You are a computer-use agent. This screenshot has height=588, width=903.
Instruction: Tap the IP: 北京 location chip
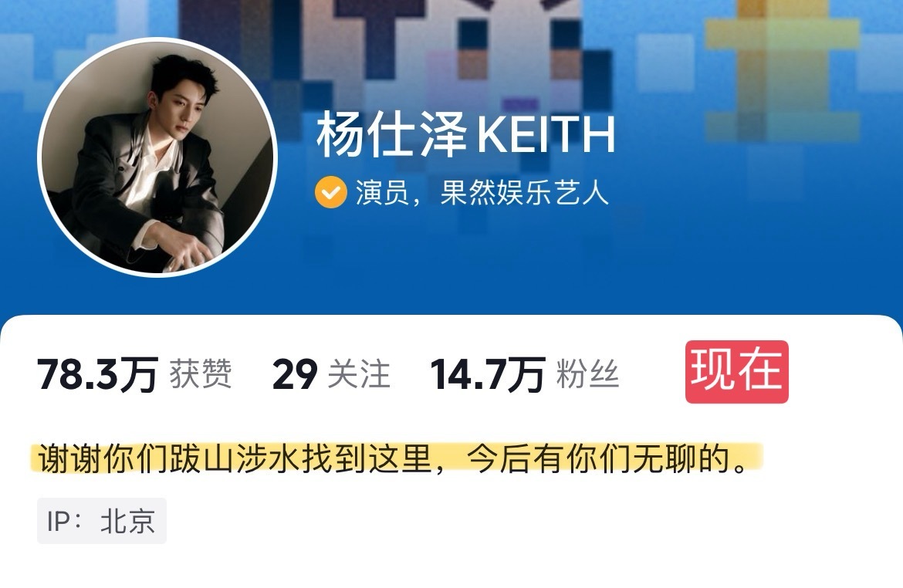click(102, 521)
